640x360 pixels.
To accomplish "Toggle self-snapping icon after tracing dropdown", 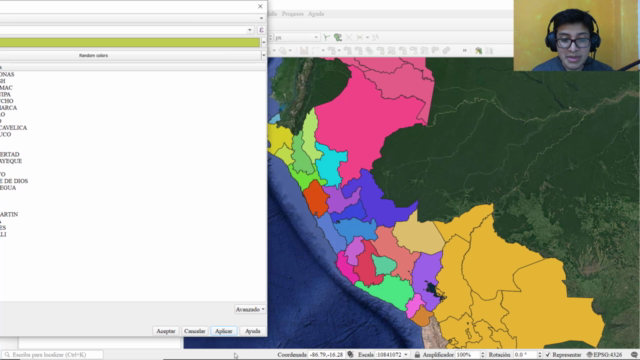I will tap(375, 38).
